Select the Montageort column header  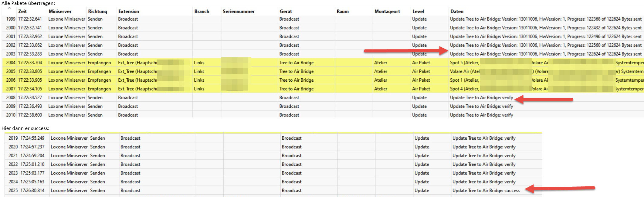(387, 11)
